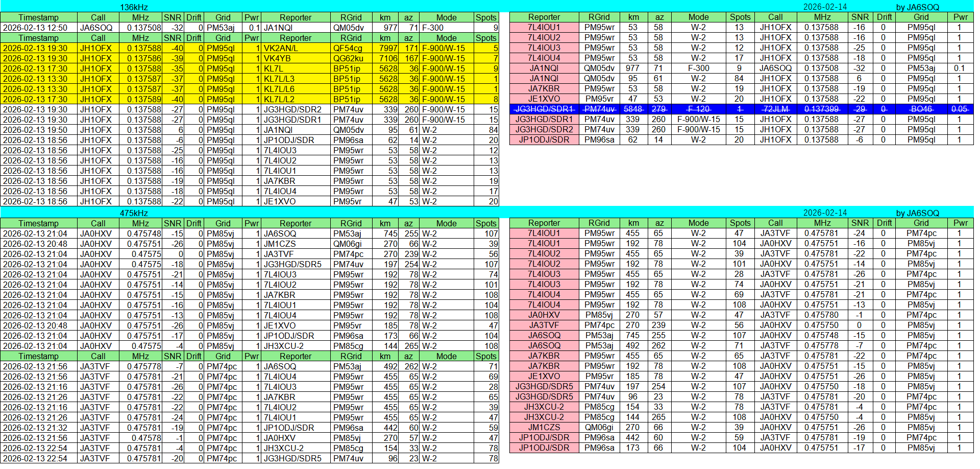The image size is (980, 469).
Task: Select the timestamp 2026-02-13 21:32
Action: click(35, 428)
